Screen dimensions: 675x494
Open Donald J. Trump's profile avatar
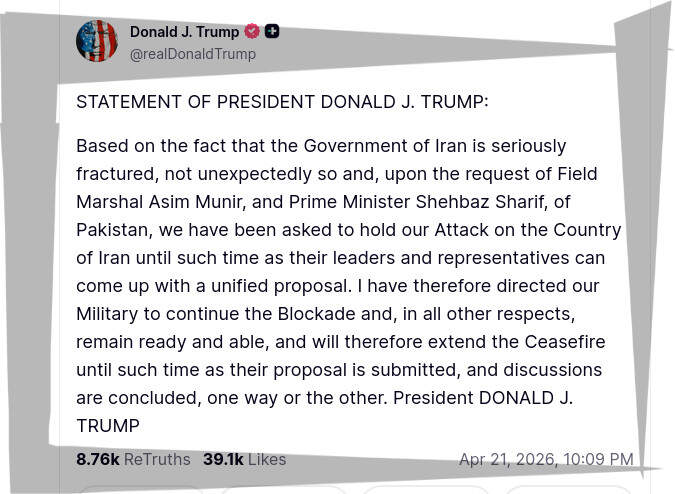click(x=97, y=42)
